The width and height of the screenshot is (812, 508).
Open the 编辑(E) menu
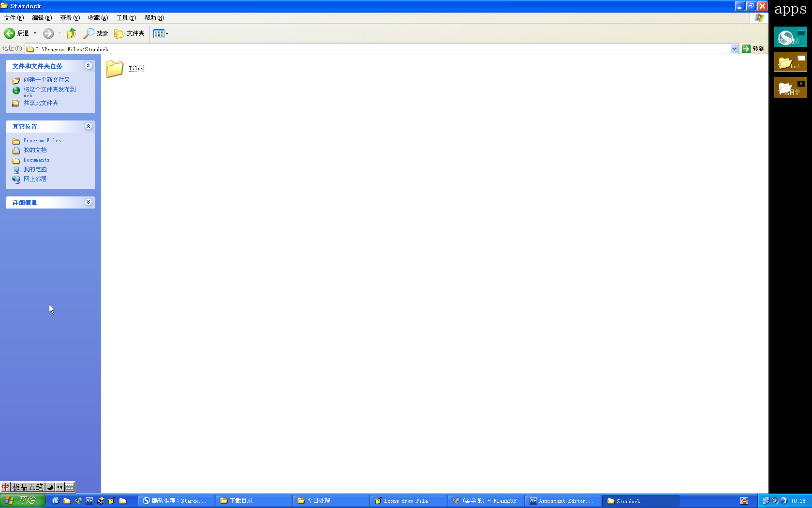42,18
